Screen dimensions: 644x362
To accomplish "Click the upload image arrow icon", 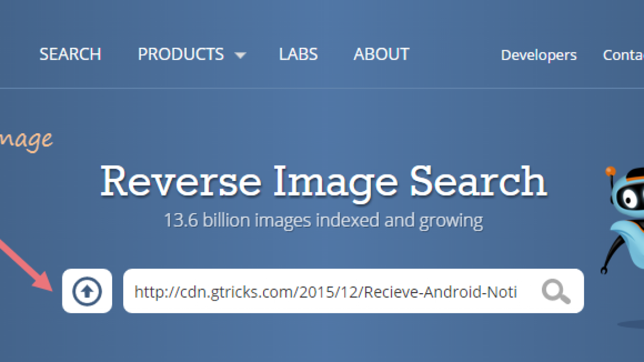I will (87, 291).
